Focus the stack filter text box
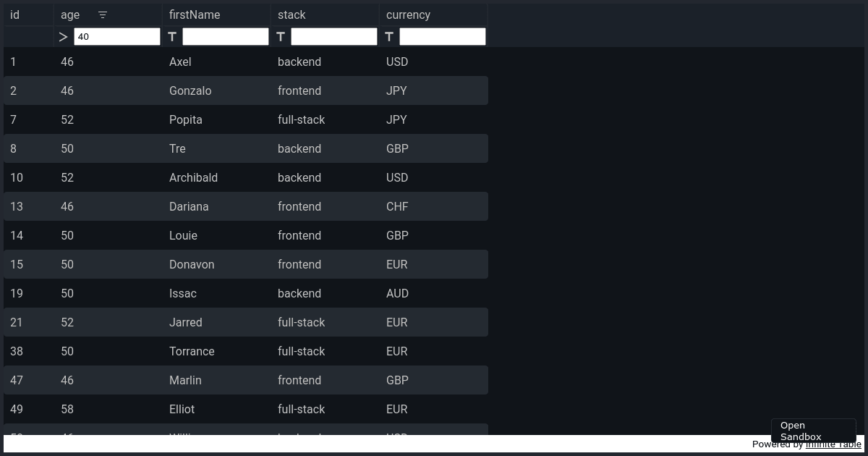Screen dimensions: 868x456 (x=334, y=36)
